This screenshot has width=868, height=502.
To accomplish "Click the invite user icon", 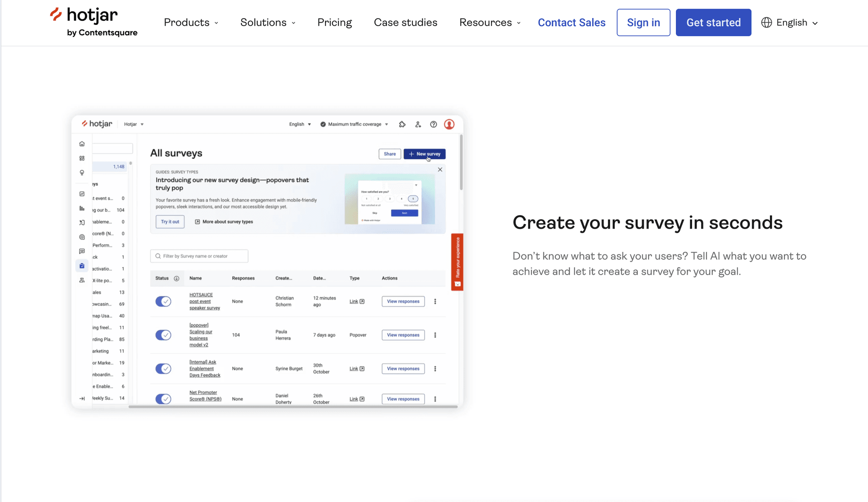I will 418,124.
